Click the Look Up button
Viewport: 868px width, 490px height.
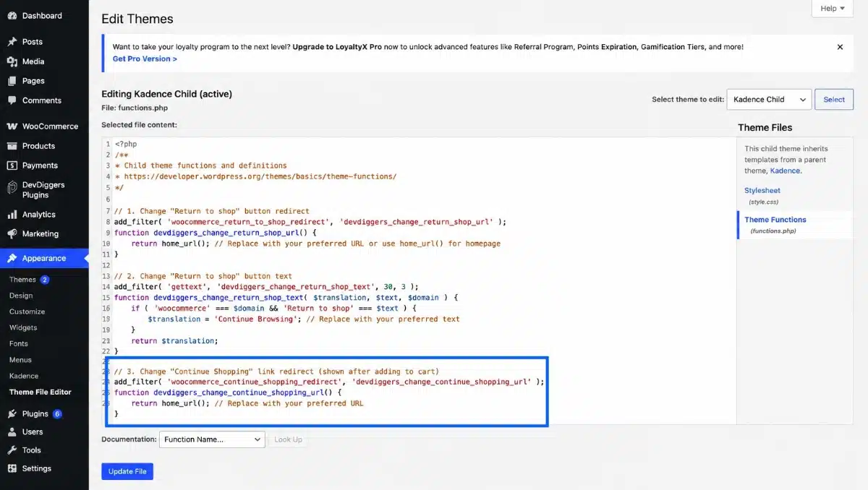[x=288, y=439]
